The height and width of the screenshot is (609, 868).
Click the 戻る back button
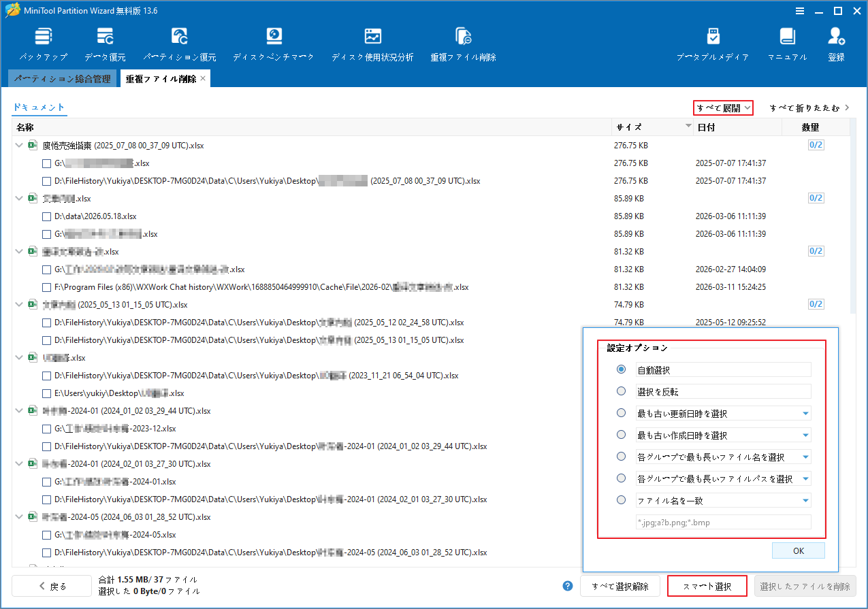52,586
